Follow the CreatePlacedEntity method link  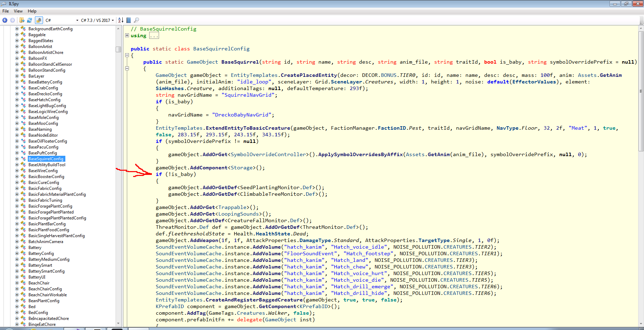tap(309, 75)
